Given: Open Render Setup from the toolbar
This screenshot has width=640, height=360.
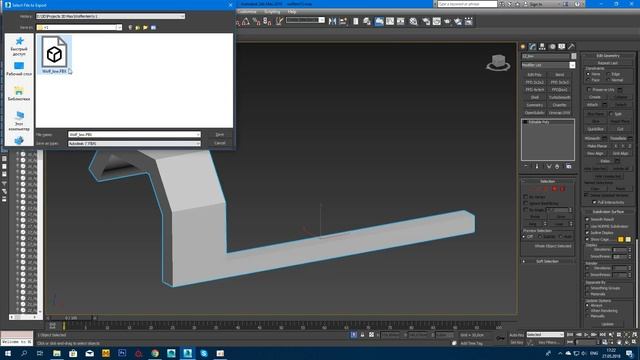Looking at the screenshot, I should [x=426, y=21].
